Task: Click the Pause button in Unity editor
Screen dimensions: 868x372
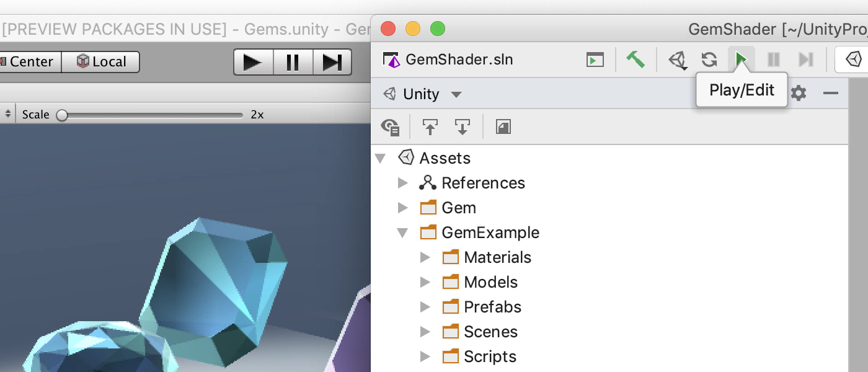Action: point(293,62)
